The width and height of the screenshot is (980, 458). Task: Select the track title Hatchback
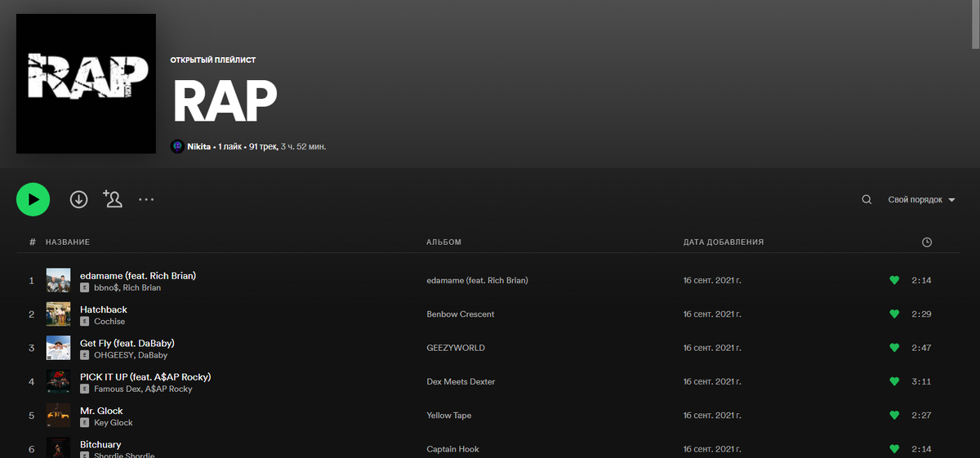pyautogui.click(x=104, y=309)
